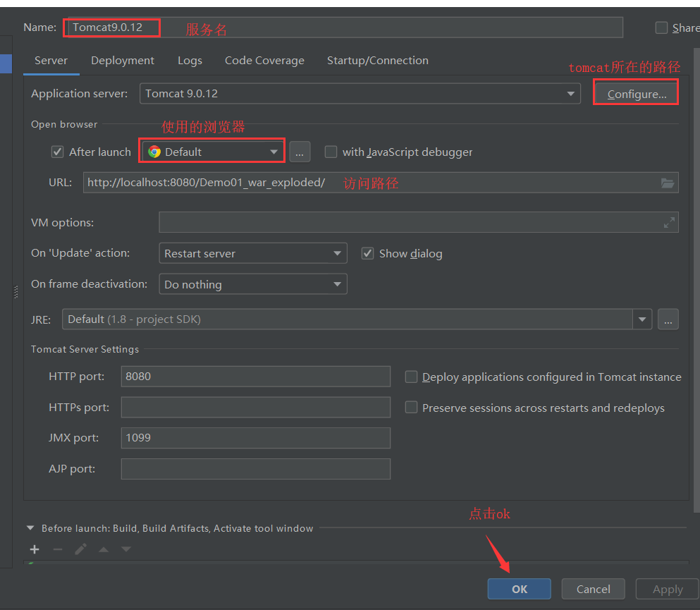The width and height of the screenshot is (700, 610).
Task: Click the folder icon in URL field
Action: (668, 183)
